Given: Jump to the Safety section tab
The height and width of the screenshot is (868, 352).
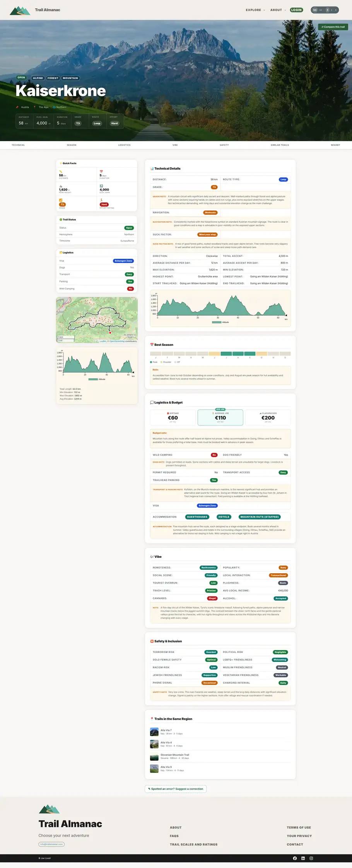Looking at the screenshot, I should pos(224,145).
